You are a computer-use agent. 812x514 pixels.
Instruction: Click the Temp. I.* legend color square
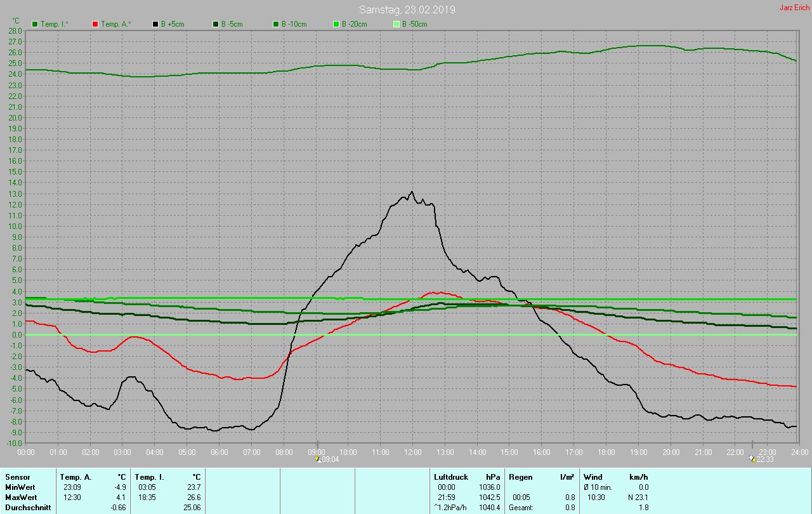(35, 24)
